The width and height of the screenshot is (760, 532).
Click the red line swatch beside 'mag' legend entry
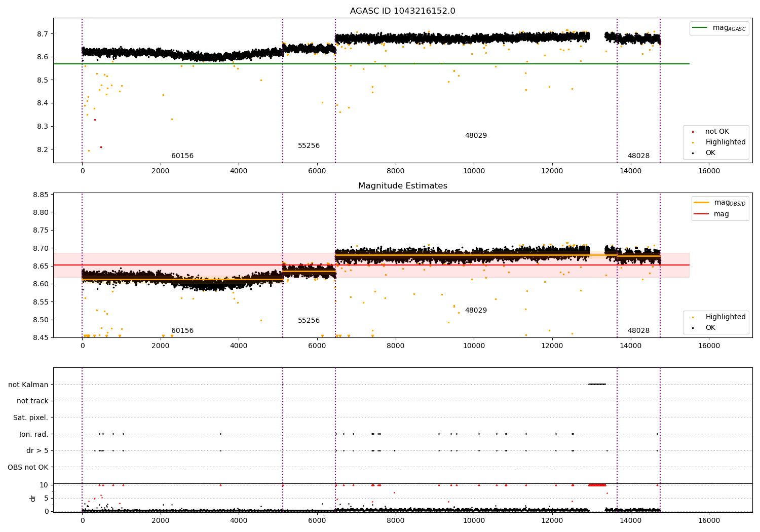(702, 214)
